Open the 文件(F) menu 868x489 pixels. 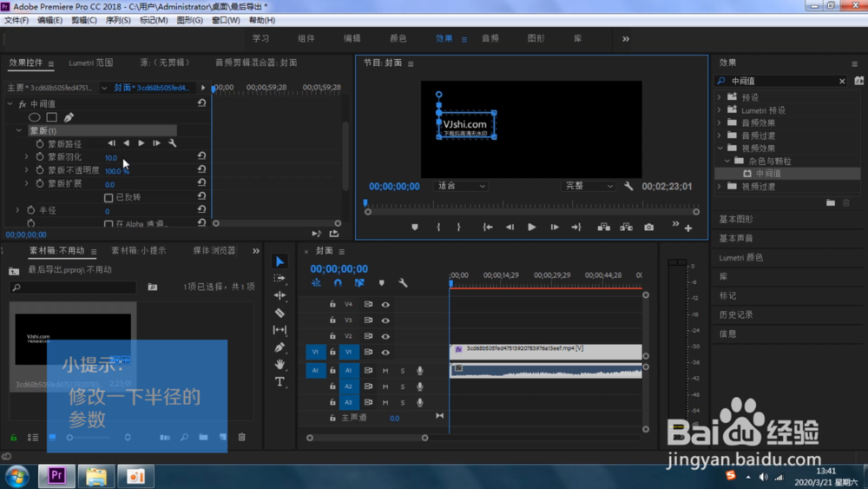(x=16, y=20)
